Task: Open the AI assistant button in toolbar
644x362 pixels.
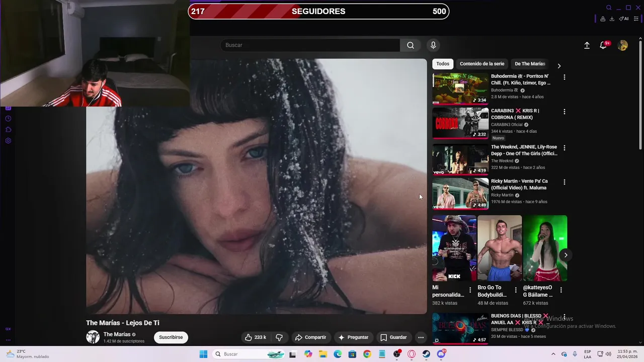Action: (624, 19)
